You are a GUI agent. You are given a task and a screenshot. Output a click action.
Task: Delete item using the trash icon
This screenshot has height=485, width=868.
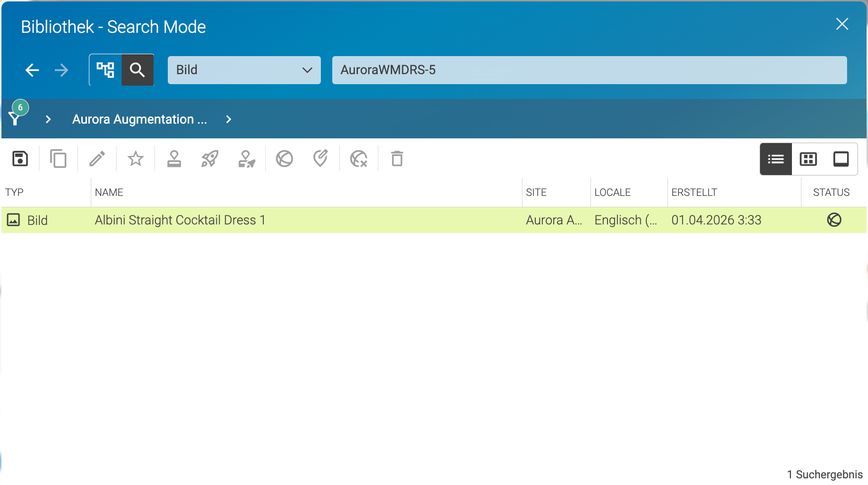point(397,159)
